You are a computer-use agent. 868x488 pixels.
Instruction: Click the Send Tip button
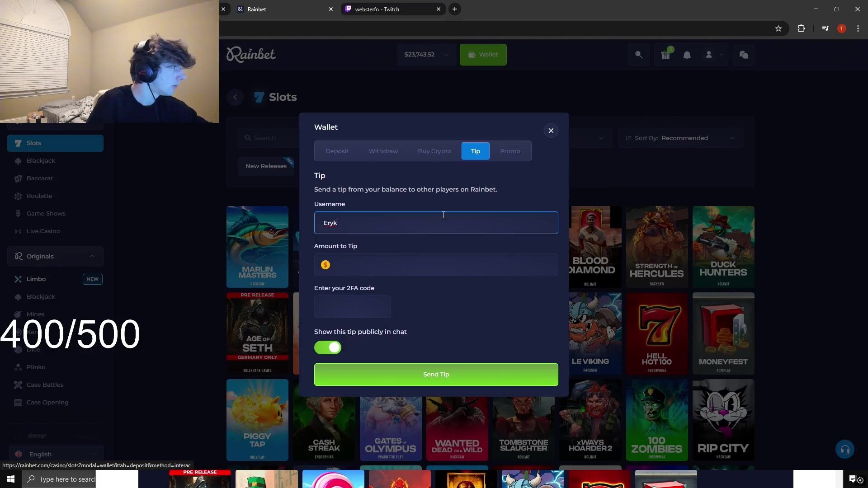click(436, 375)
